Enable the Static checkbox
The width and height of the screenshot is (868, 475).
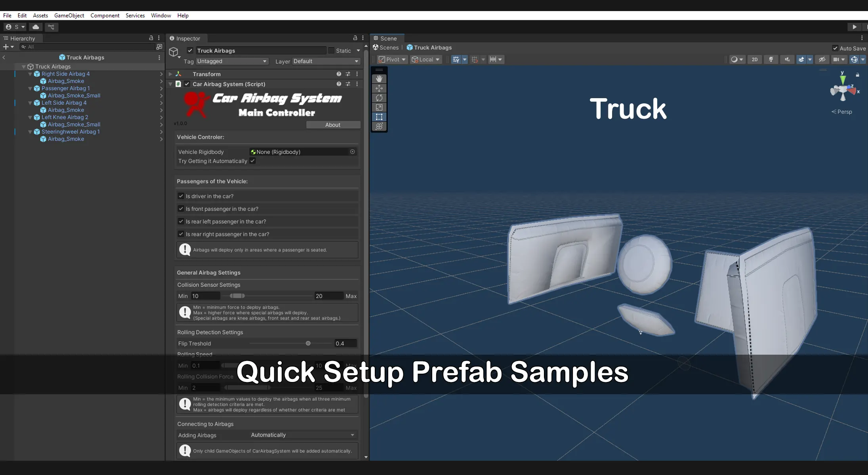(331, 51)
